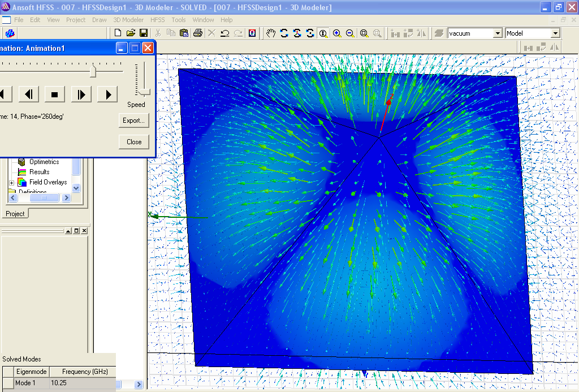
Task: Click the grayed sheet icon beside vacuum
Action: tap(439, 33)
